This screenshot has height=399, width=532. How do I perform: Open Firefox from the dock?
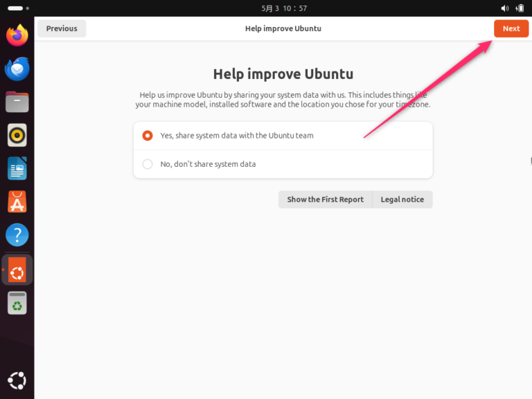pyautogui.click(x=17, y=35)
